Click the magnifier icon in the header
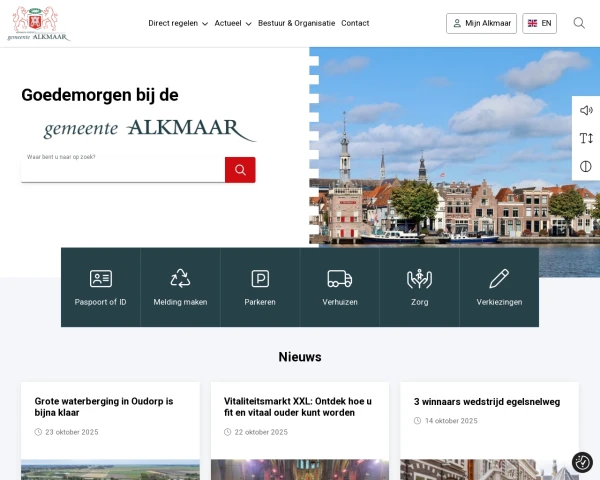Screen dimensions: 600x480 pyautogui.click(x=579, y=23)
